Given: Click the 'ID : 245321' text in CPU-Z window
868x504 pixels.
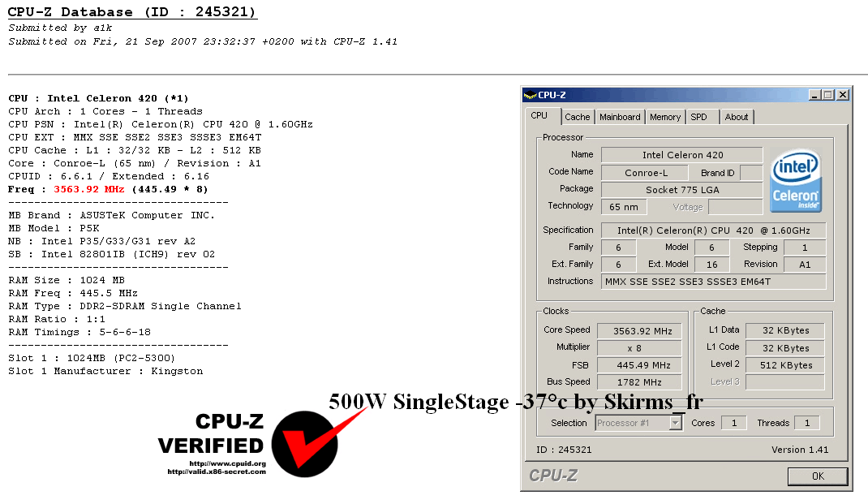Looking at the screenshot, I should 564,450.
